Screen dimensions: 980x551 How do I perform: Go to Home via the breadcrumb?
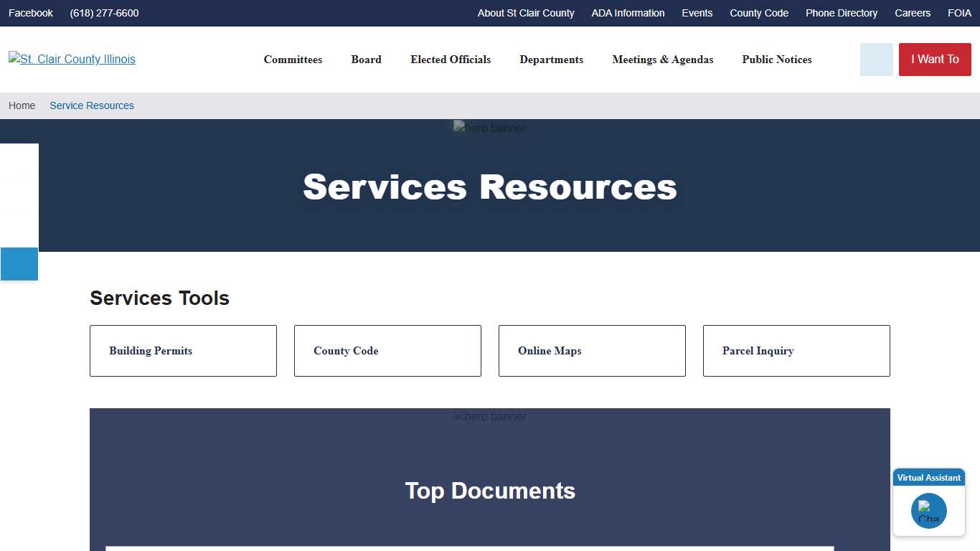[x=22, y=105]
